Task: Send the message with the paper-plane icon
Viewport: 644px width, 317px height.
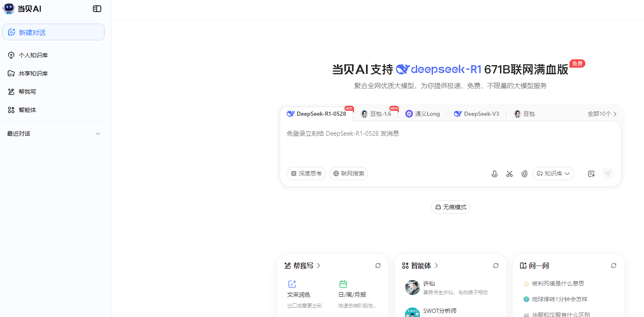Action: coord(608,174)
